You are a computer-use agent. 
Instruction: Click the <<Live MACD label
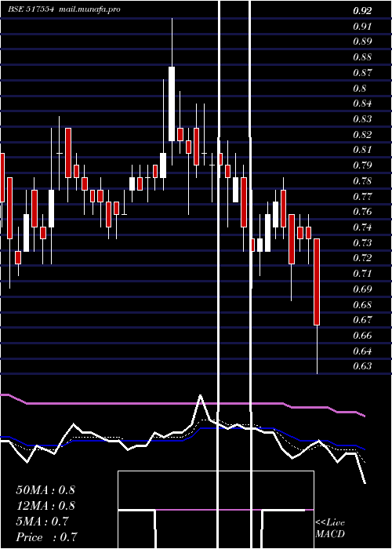point(330,528)
